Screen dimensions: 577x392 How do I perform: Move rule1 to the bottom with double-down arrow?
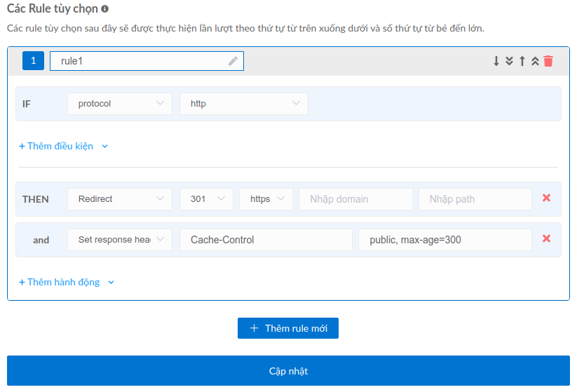(x=509, y=61)
